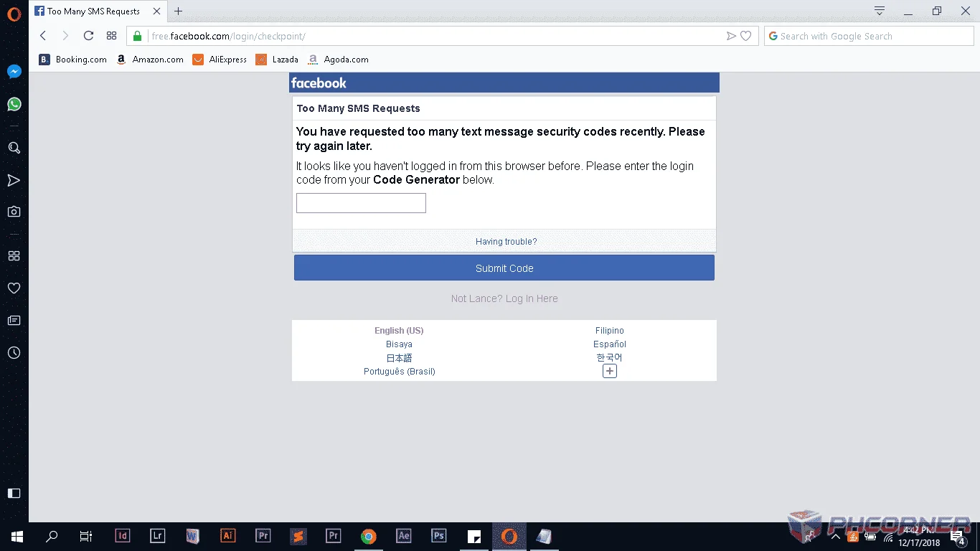Viewport: 980px width, 551px height.
Task: Switch language to 한국어
Action: 610,357
